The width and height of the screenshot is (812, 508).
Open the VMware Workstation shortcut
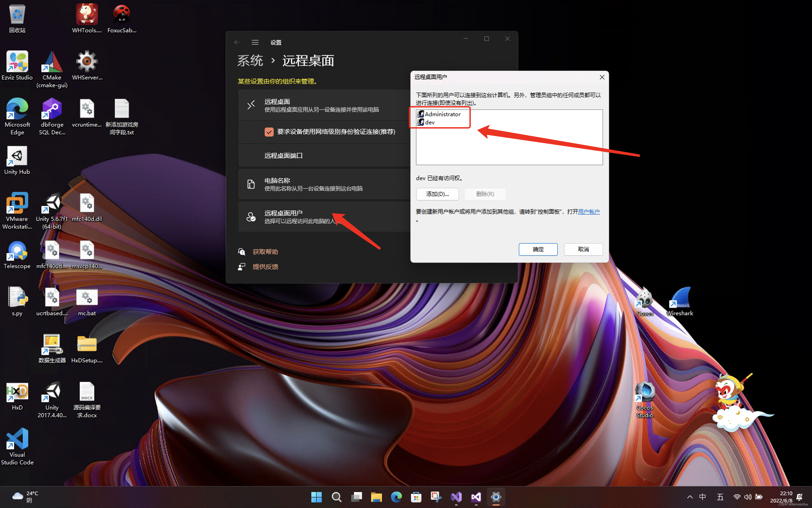[x=17, y=211]
